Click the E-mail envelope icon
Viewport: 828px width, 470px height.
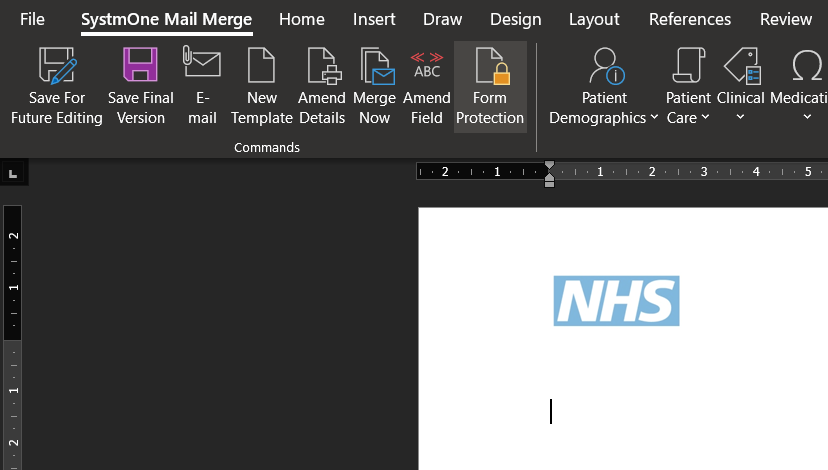click(202, 62)
